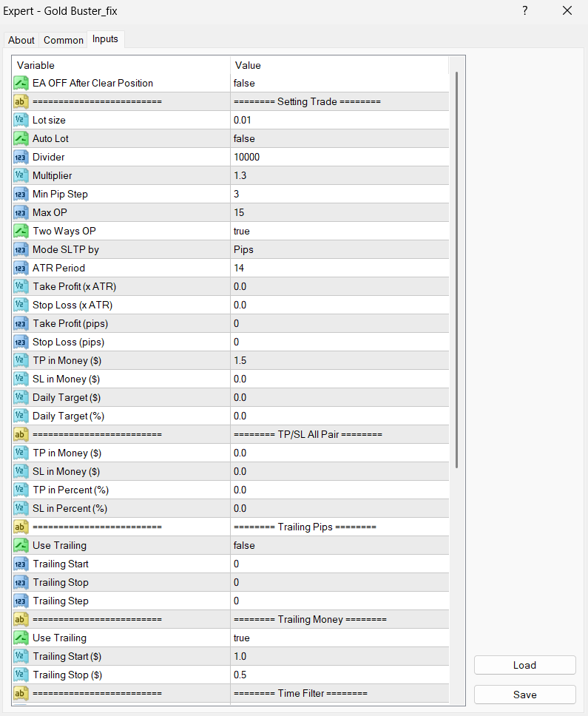Screen dimensions: 588x716
Task: Select the Lot size value 0.01 field
Action: tap(339, 120)
